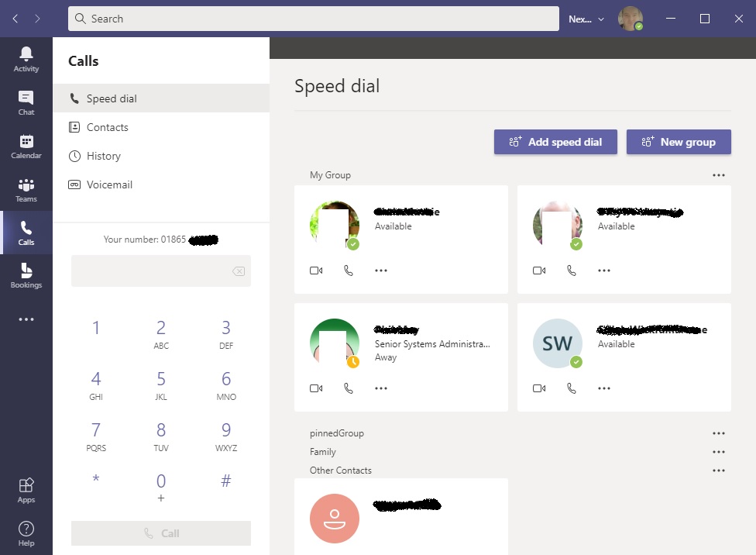
Task: Open the Teams section icon
Action: pyautogui.click(x=26, y=189)
